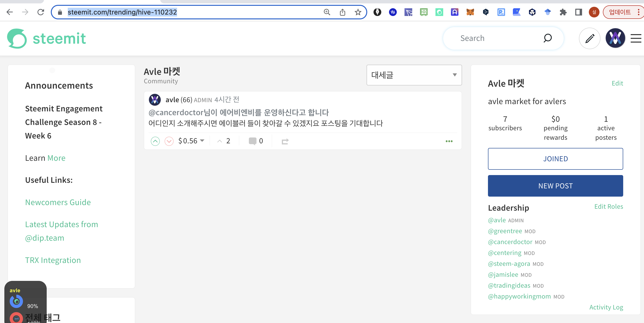Open the MetaMask fox extension
The image size is (644, 323).
tap(470, 12)
